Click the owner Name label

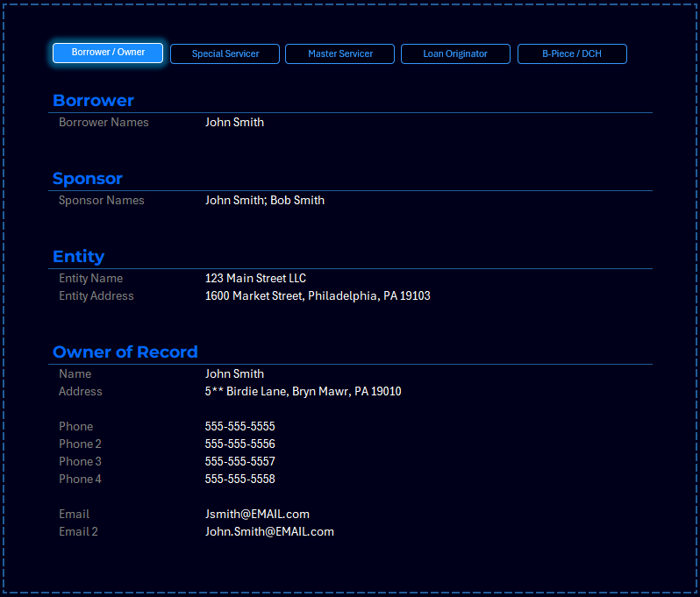coord(75,374)
